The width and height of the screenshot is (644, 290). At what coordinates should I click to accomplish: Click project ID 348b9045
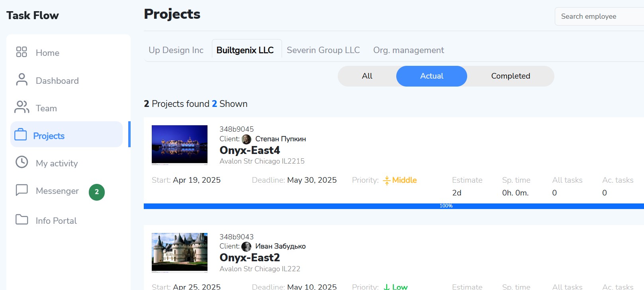coord(237,129)
